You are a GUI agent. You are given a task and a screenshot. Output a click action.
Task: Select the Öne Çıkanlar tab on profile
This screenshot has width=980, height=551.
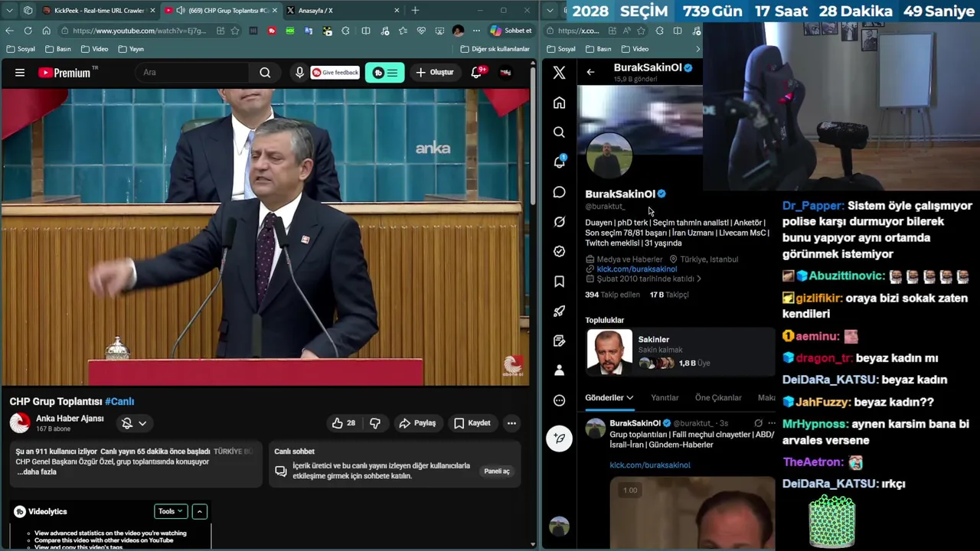[x=718, y=398]
